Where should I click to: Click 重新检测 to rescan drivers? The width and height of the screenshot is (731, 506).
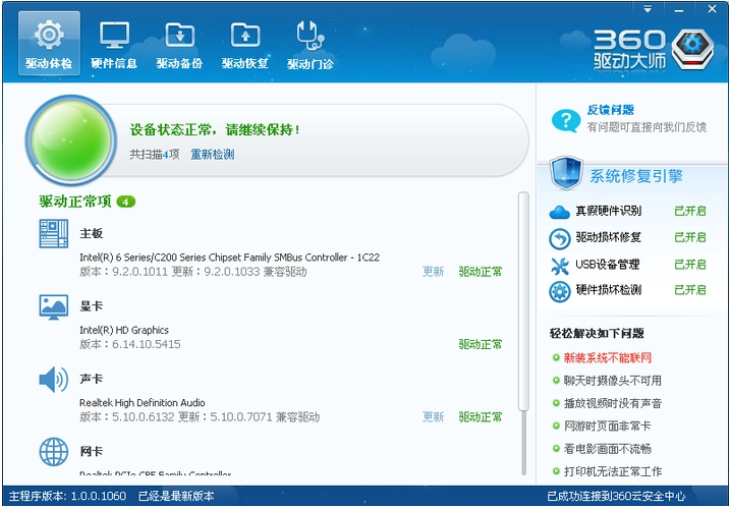pos(213,154)
